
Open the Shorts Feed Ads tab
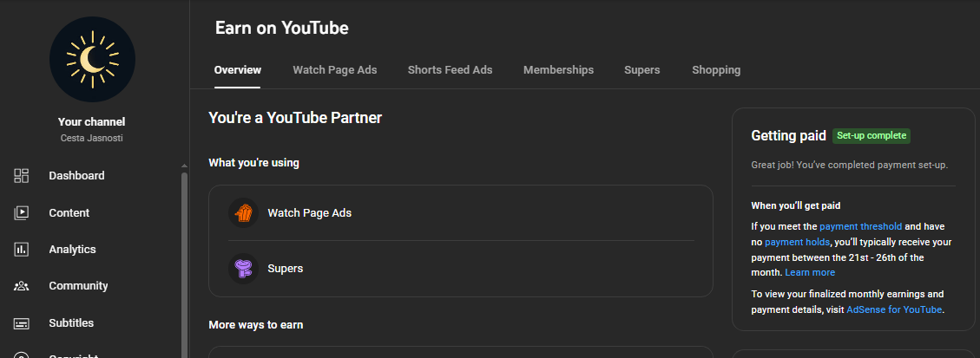[x=450, y=70]
